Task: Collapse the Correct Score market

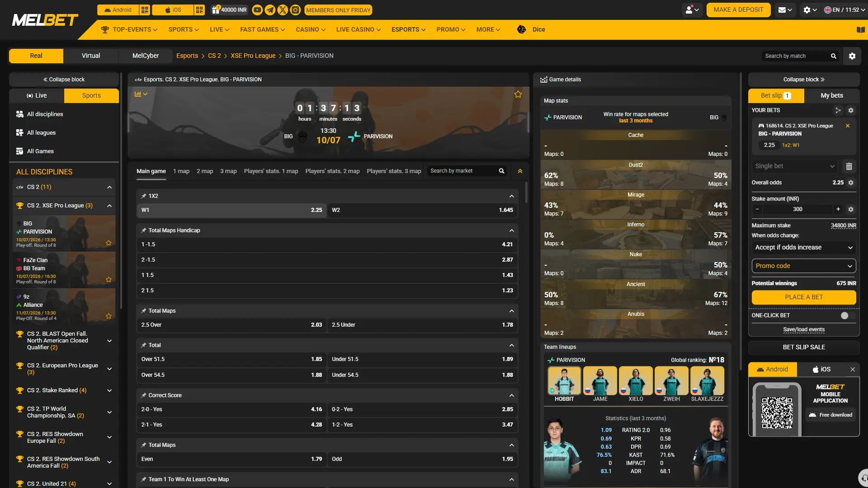Action: pyautogui.click(x=511, y=395)
